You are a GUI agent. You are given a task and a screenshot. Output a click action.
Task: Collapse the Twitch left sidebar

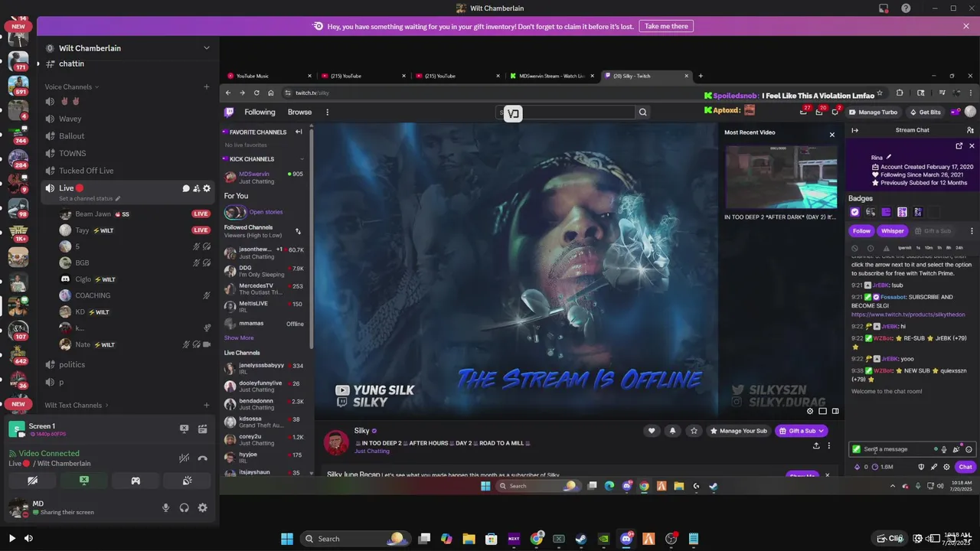coord(299,132)
